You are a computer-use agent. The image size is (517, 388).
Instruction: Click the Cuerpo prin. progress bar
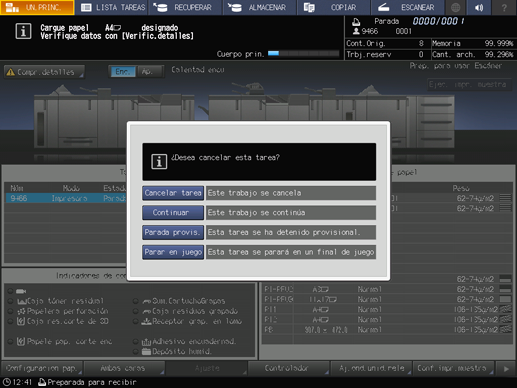[303, 53]
